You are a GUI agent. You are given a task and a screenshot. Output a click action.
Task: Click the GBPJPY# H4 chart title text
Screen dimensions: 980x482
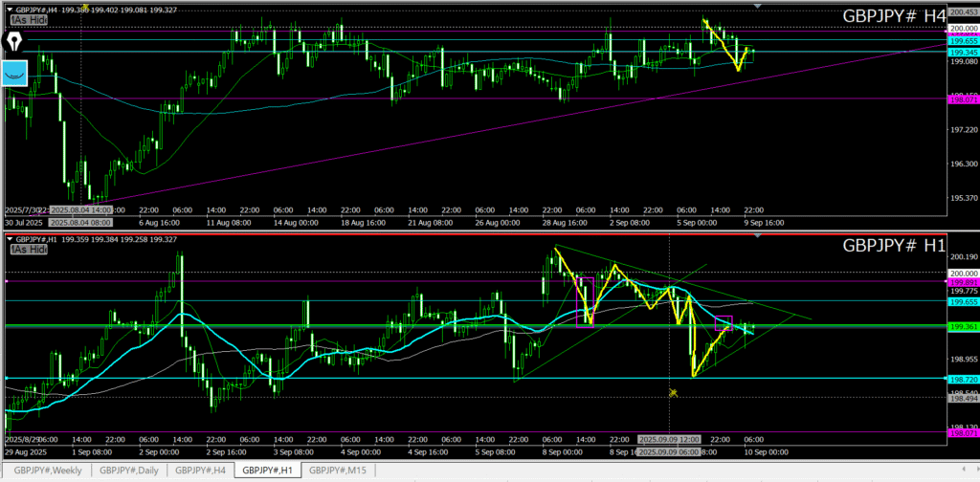pyautogui.click(x=895, y=16)
